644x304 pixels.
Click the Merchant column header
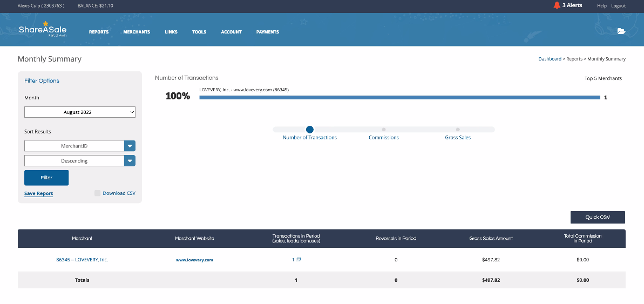pos(82,238)
